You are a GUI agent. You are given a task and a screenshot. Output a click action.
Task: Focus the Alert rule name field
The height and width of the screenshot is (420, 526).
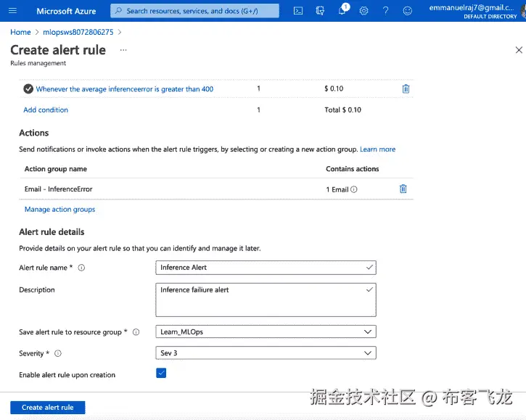tap(266, 268)
